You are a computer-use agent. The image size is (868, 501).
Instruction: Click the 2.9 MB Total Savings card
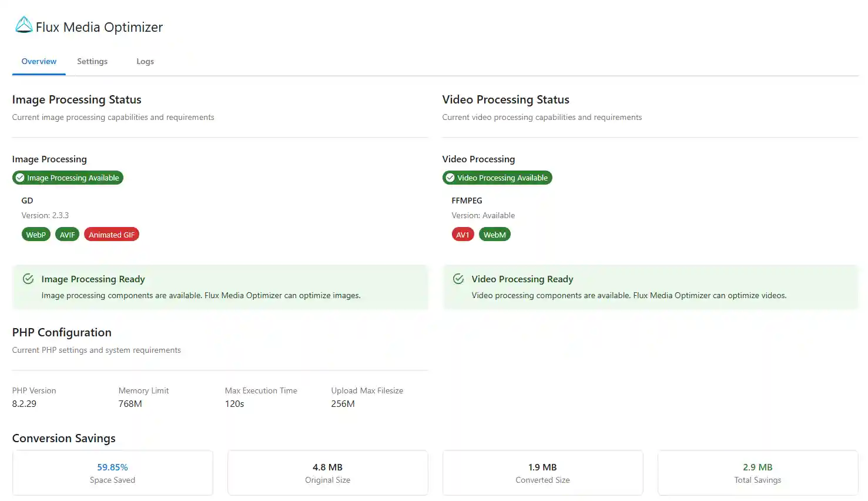(758, 473)
